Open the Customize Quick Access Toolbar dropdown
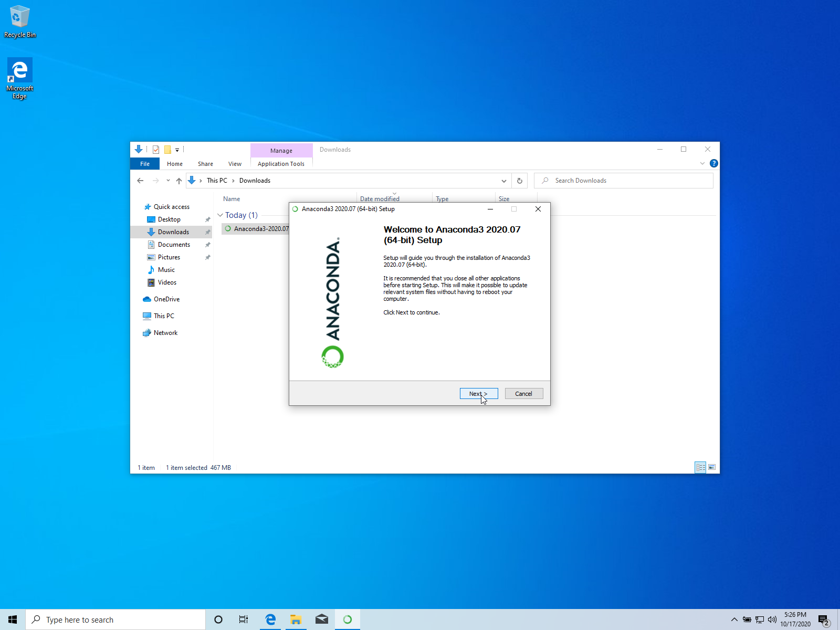The height and width of the screenshot is (630, 840). 177,150
